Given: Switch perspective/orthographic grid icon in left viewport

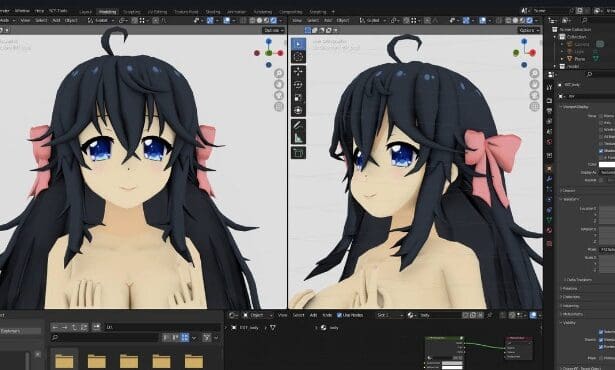Looking at the screenshot, I should point(279,106).
